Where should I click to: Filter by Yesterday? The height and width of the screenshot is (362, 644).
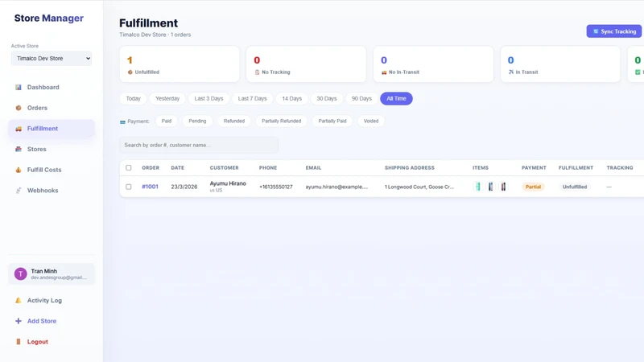pos(167,99)
